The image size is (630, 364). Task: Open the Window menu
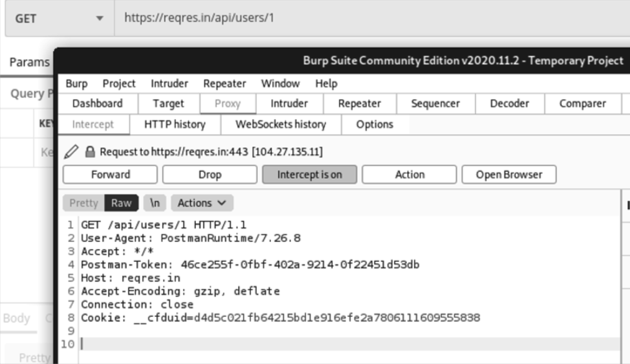coord(280,84)
